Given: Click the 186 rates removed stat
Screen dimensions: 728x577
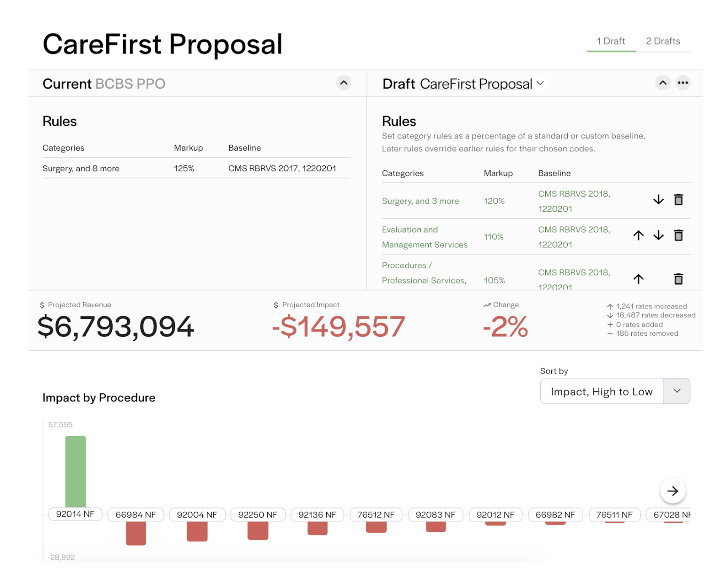Looking at the screenshot, I should pos(643,333).
